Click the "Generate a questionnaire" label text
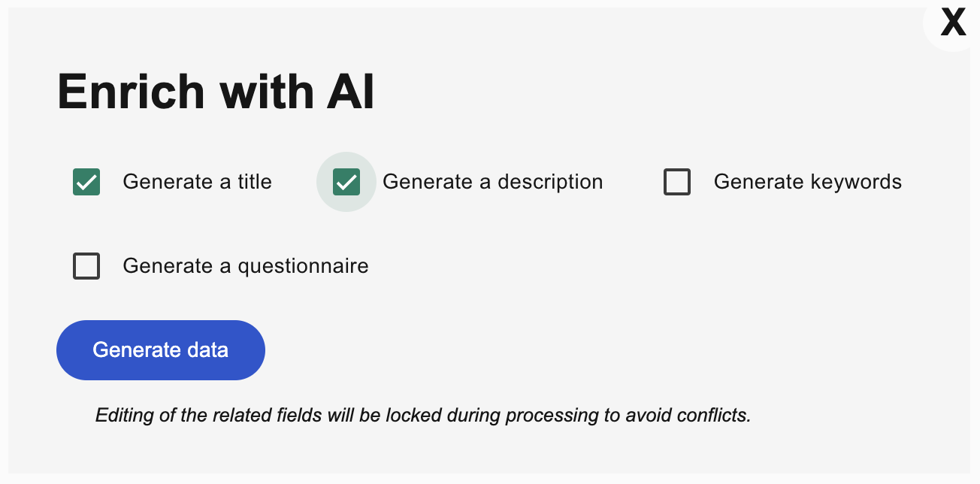 tap(246, 266)
